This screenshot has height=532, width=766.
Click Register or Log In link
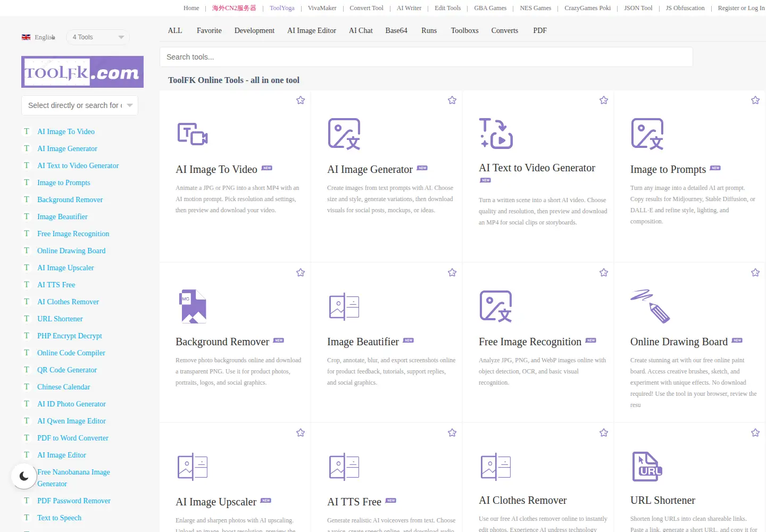tap(741, 8)
